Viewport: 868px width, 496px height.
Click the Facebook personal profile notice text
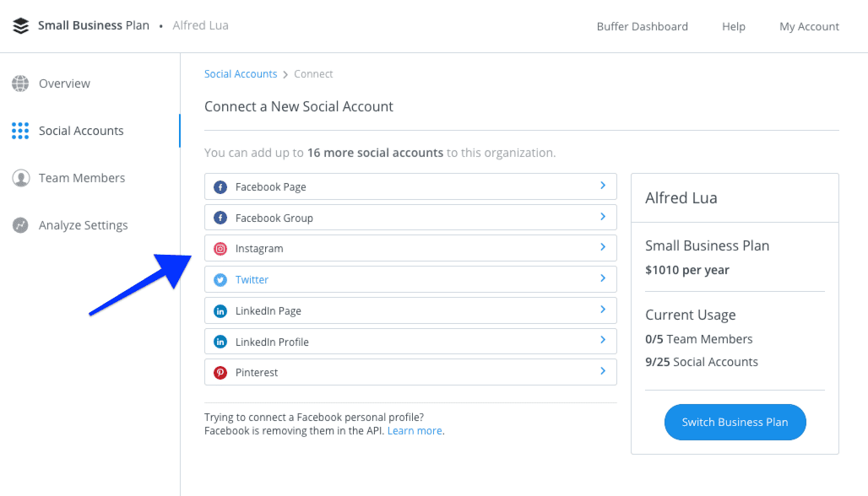[x=324, y=424]
